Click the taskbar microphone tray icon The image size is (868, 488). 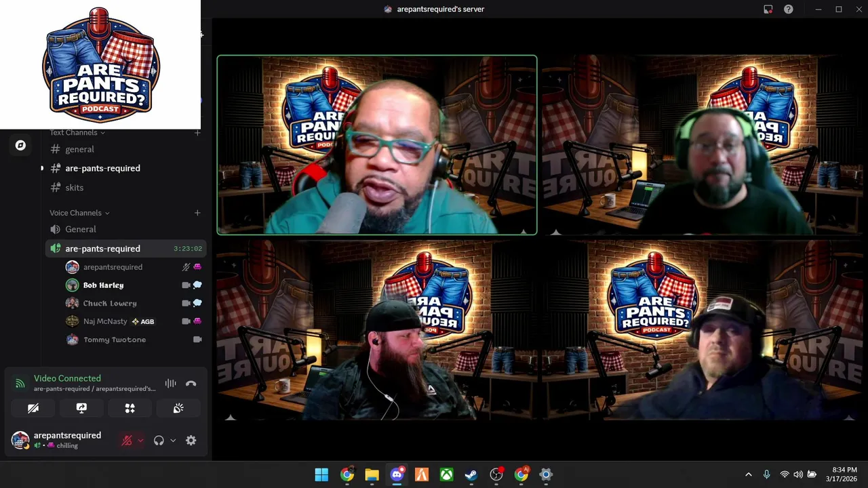[767, 474]
